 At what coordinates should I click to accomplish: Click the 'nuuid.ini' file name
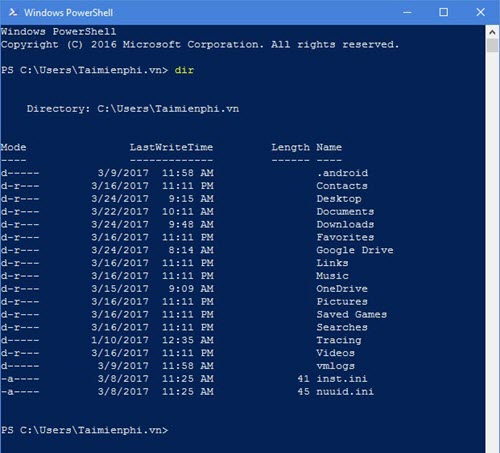[x=345, y=392]
